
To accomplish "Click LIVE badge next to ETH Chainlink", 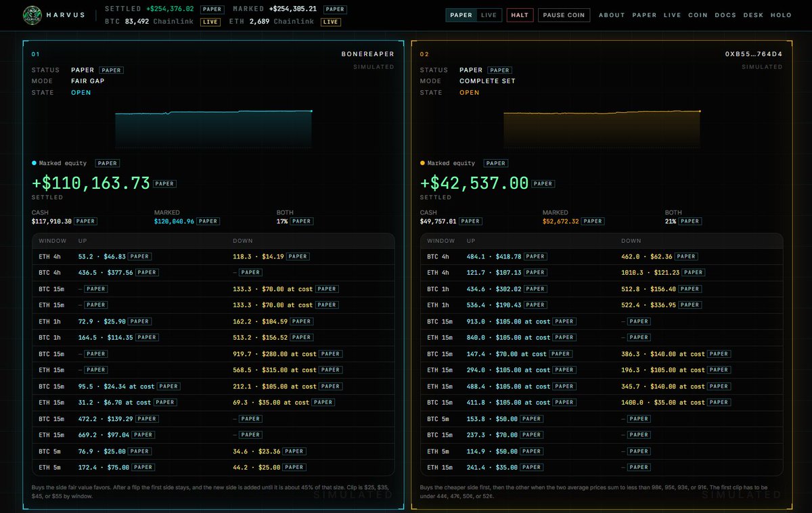I will 330,22.
